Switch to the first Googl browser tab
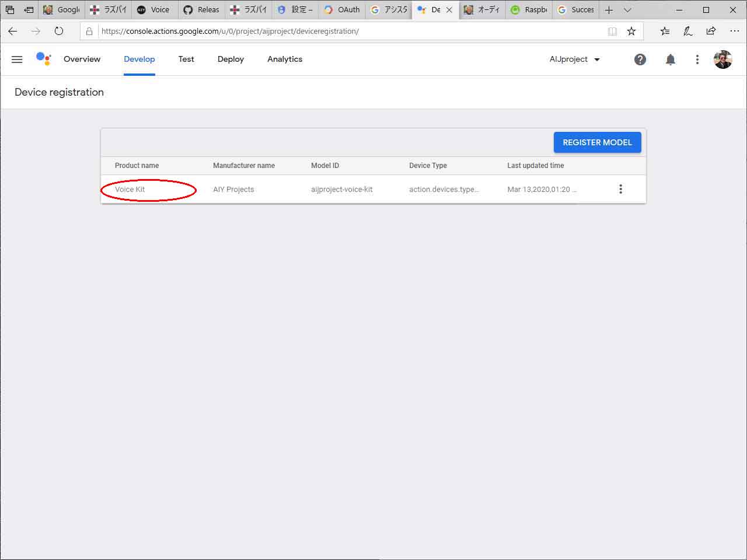The height and width of the screenshot is (560, 747). (61, 10)
